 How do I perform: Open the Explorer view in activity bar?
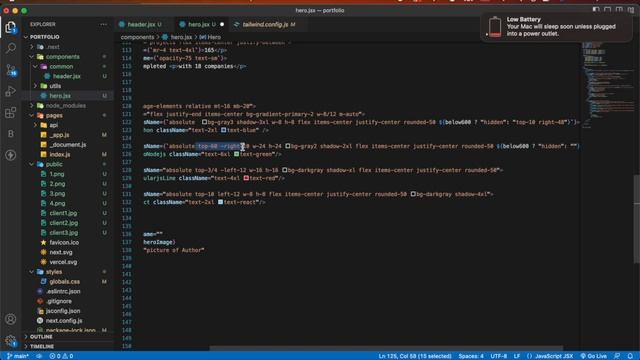point(11,27)
